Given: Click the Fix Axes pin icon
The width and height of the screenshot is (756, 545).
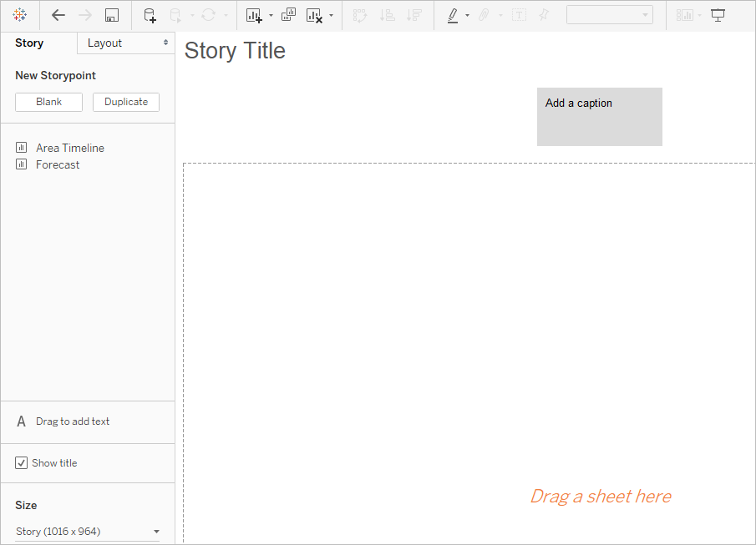Looking at the screenshot, I should (x=544, y=15).
